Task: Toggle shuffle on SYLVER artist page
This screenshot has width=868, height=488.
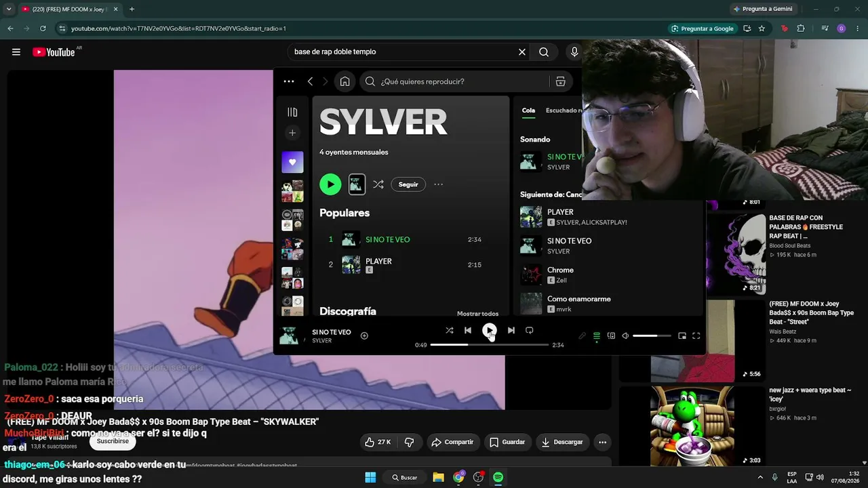Action: point(378,184)
